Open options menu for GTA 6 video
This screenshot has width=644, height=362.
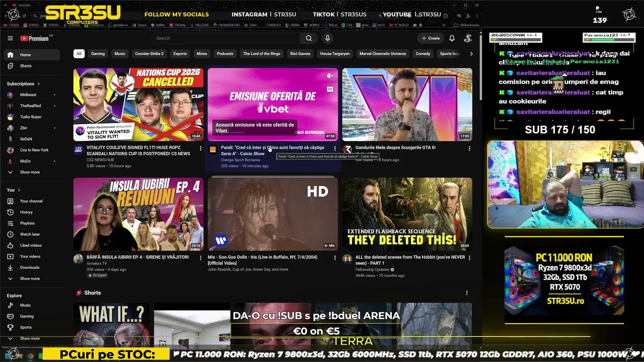(469, 148)
